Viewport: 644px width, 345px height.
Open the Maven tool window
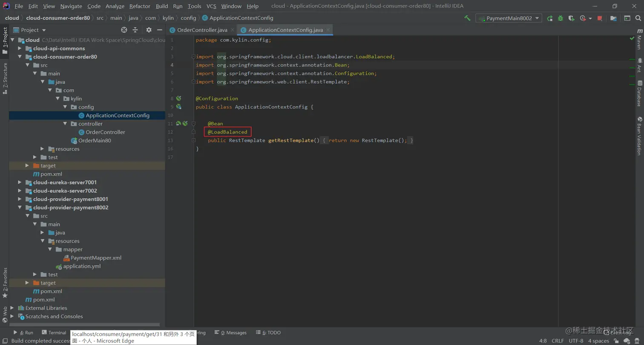[x=639, y=40]
